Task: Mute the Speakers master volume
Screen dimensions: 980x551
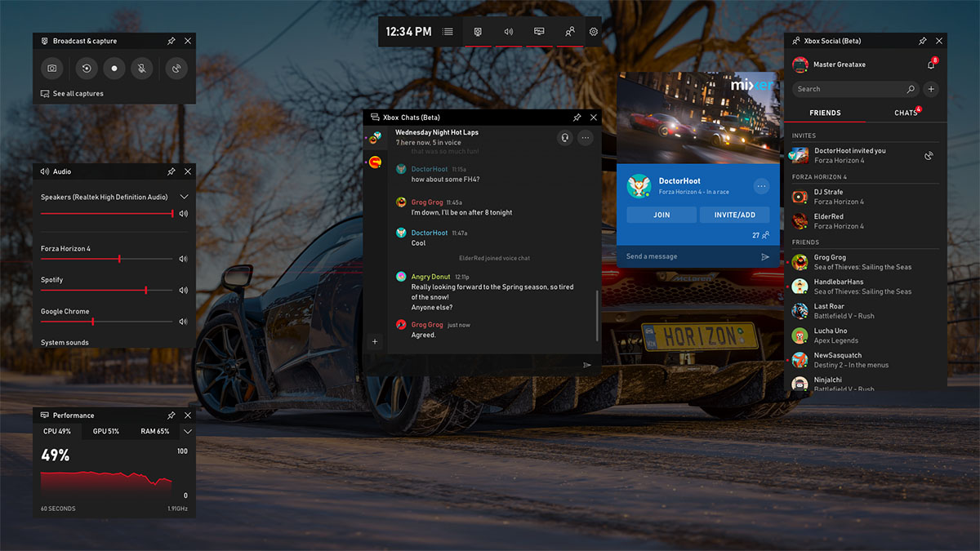Action: (184, 214)
